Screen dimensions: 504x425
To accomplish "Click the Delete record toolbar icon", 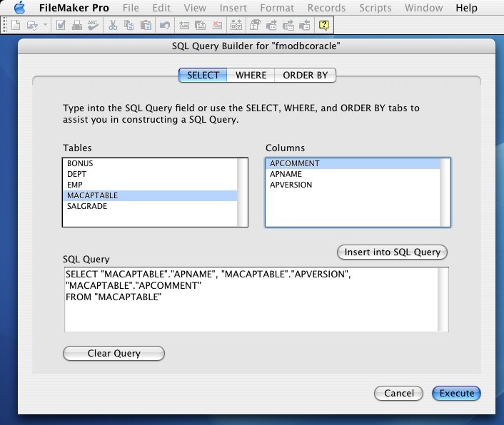I will (x=216, y=25).
